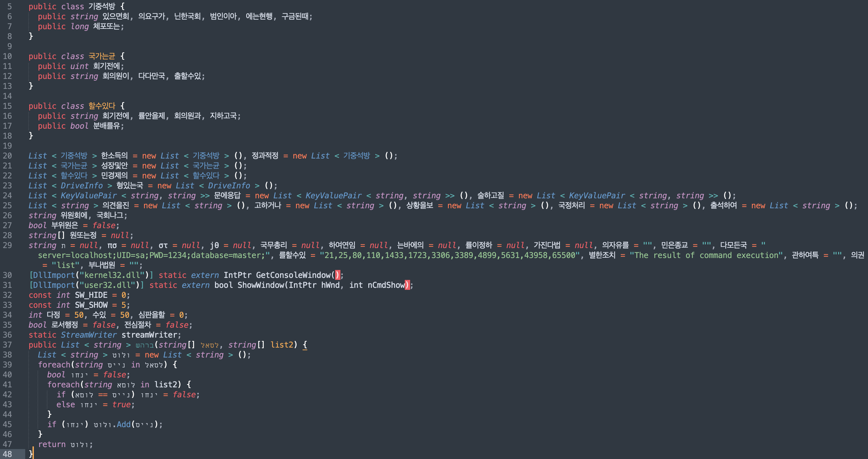Screen dimensions: 868x459
Task: Click line number 29 in the gutter
Action: pyautogui.click(x=7, y=245)
